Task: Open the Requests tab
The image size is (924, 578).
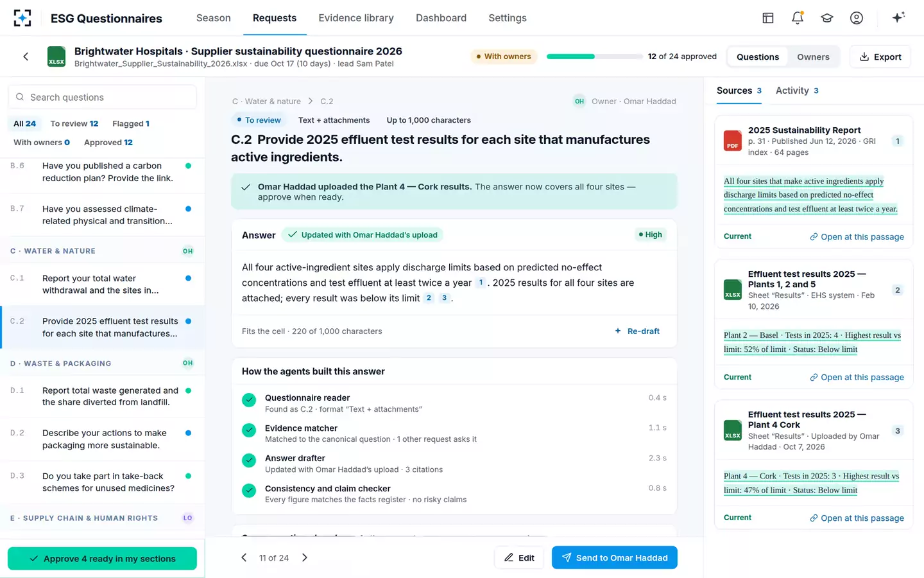Action: 275,18
